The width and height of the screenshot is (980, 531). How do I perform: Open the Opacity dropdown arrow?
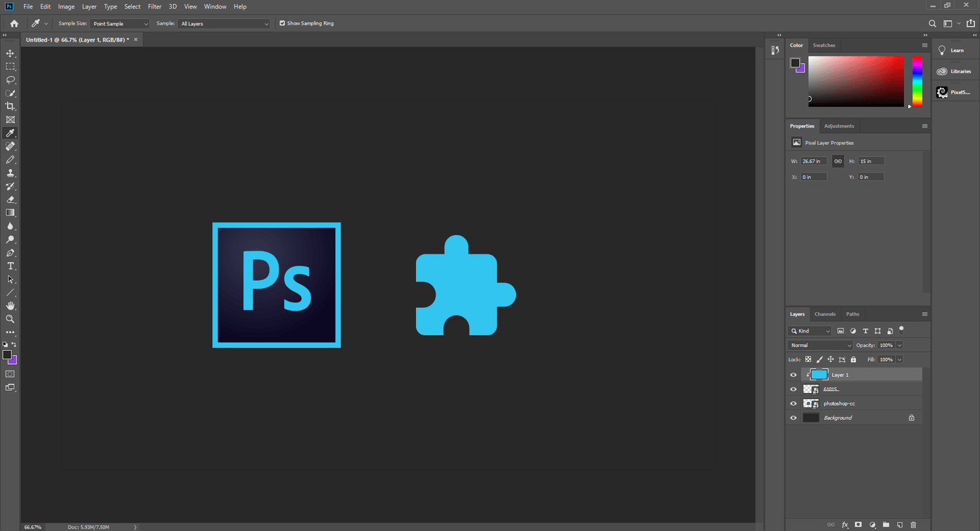(x=900, y=345)
